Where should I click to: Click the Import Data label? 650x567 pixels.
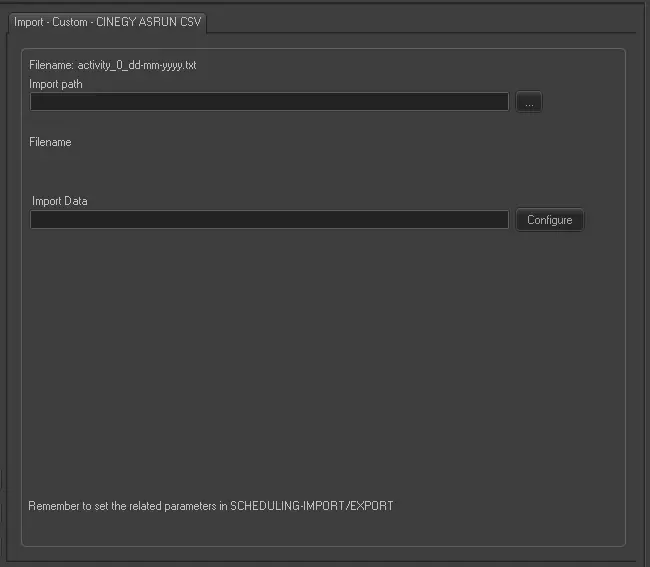pyautogui.click(x=60, y=201)
